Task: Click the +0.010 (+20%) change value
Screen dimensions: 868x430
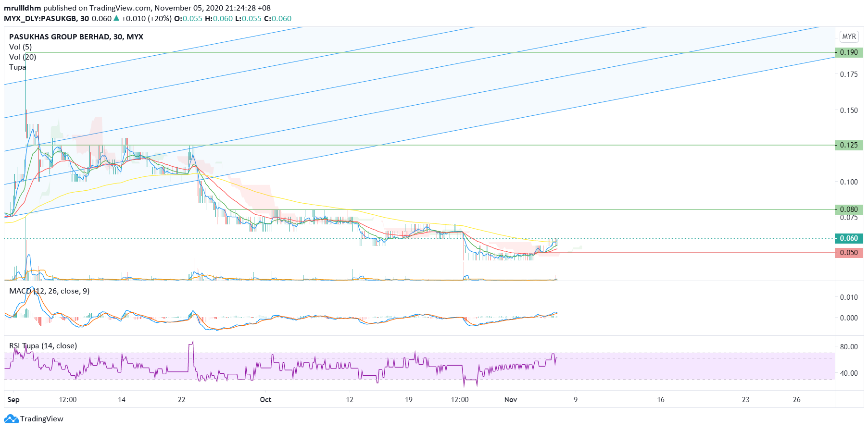Action: 146,19
